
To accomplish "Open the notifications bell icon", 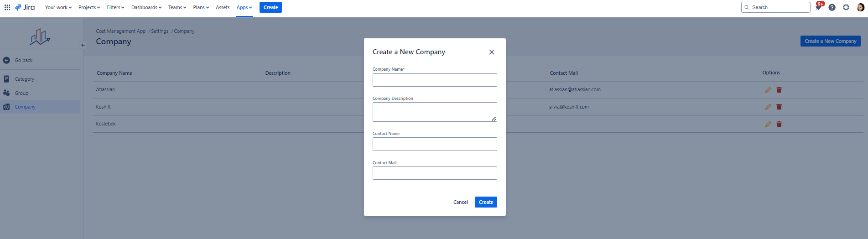I will pos(818,7).
